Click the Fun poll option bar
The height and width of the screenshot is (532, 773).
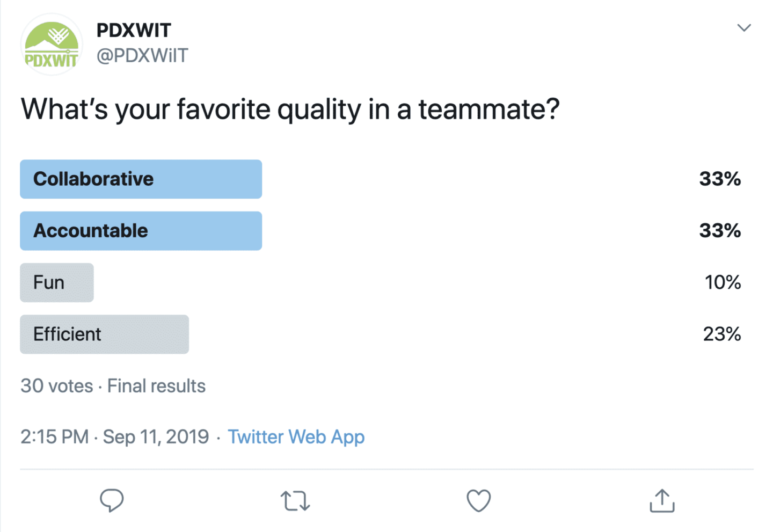click(x=57, y=282)
